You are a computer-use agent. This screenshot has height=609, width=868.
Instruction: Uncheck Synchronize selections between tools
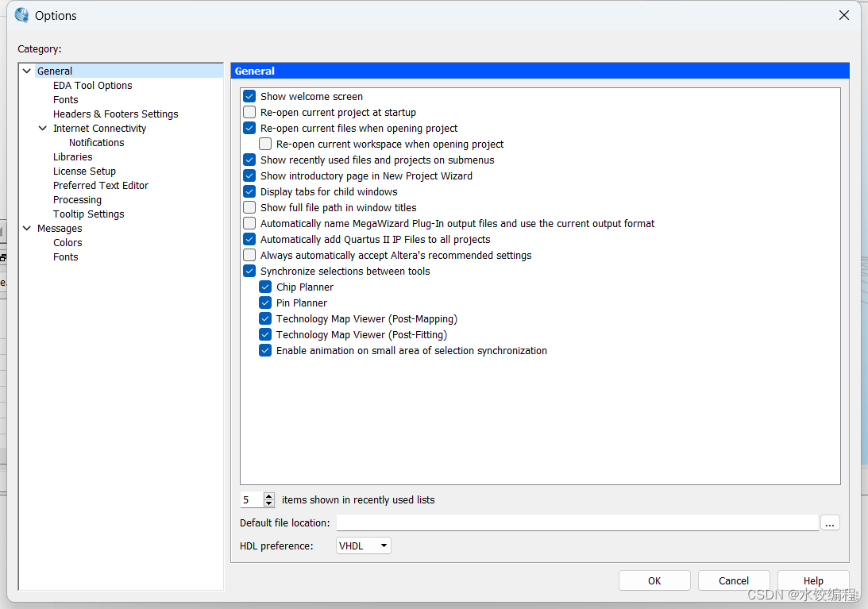point(249,271)
